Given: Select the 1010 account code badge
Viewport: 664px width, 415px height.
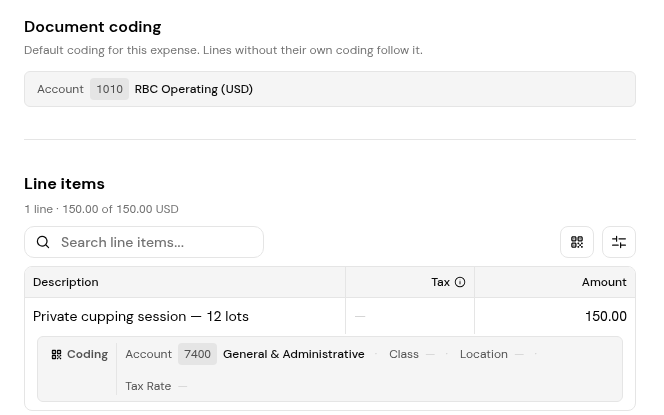Looking at the screenshot, I should pos(109,89).
